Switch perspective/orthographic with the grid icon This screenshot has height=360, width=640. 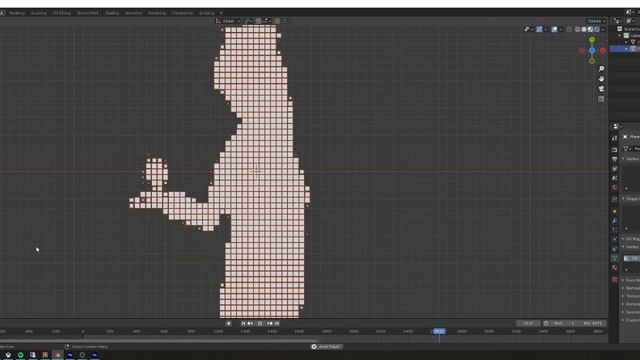tap(601, 99)
